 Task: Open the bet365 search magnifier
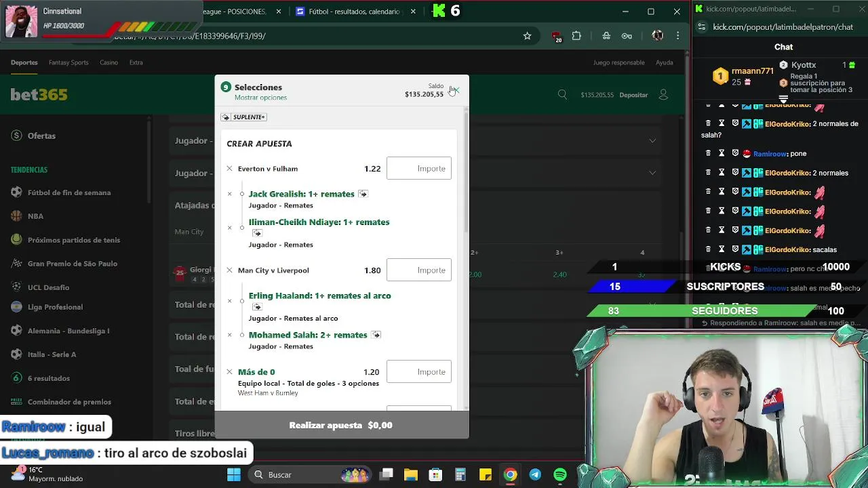point(562,95)
